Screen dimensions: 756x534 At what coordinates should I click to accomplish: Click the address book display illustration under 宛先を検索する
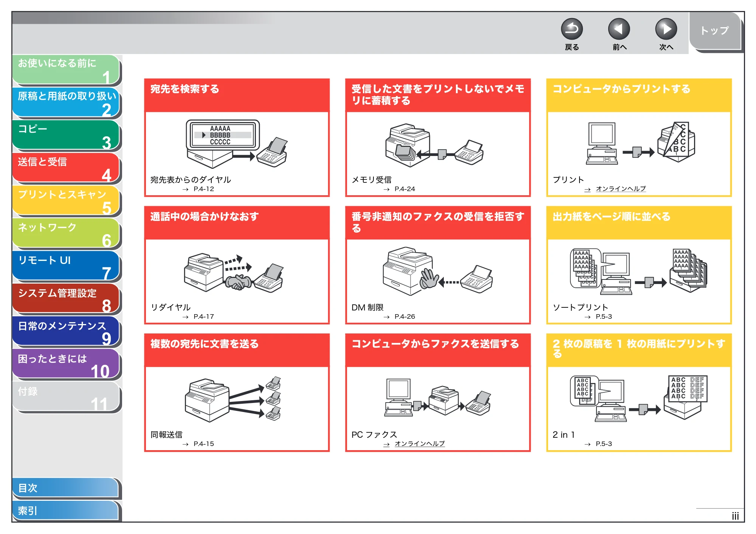(x=237, y=144)
